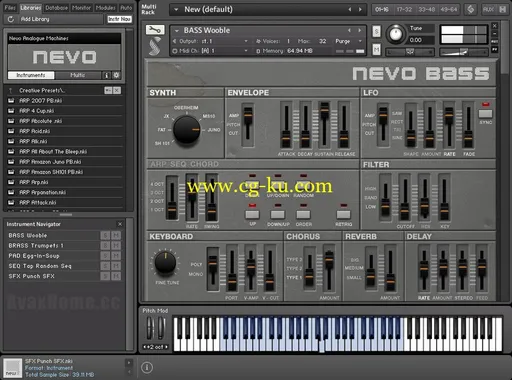Solo BRASS Trumpets 1 in navigator
This screenshot has width=512, height=380.
(x=105, y=246)
